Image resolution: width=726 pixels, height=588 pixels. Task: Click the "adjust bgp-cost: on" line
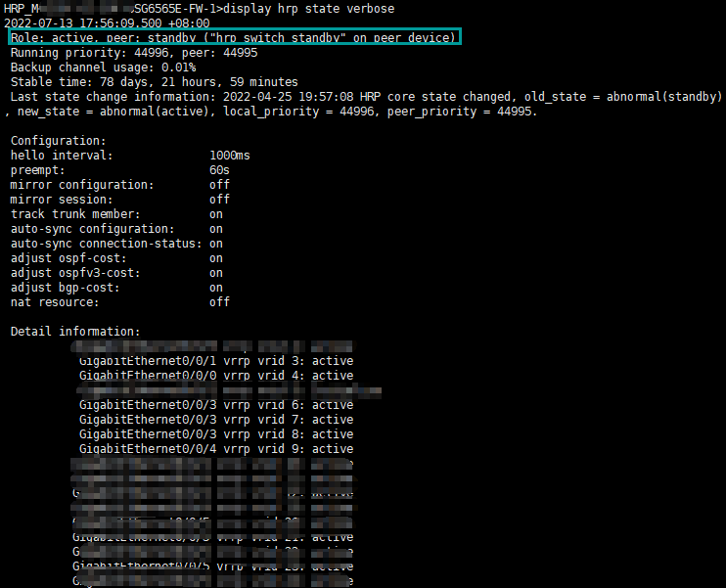pos(116,288)
